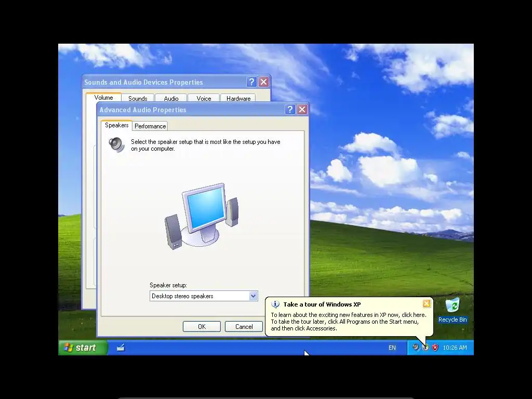Open the Hardware tab in Sounds and Audio Devices
Viewport: 532px width, 399px height.
tap(238, 98)
